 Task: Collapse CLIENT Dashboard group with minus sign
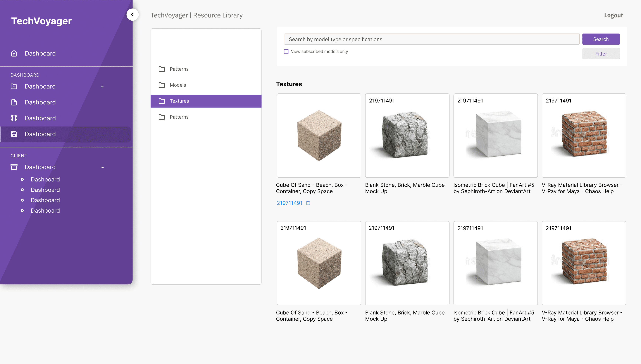point(102,167)
